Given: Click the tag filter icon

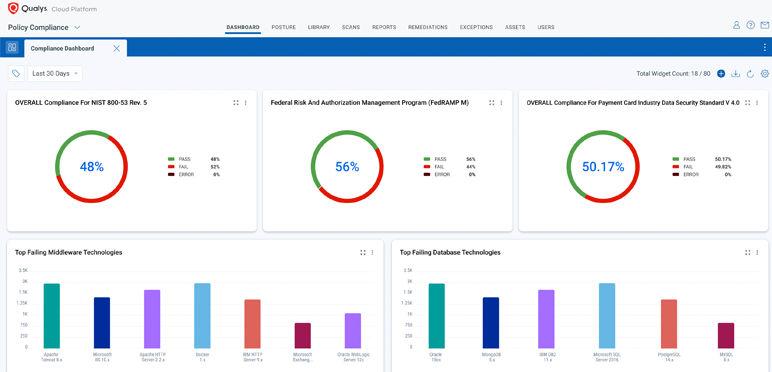Looking at the screenshot, I should (16, 73).
